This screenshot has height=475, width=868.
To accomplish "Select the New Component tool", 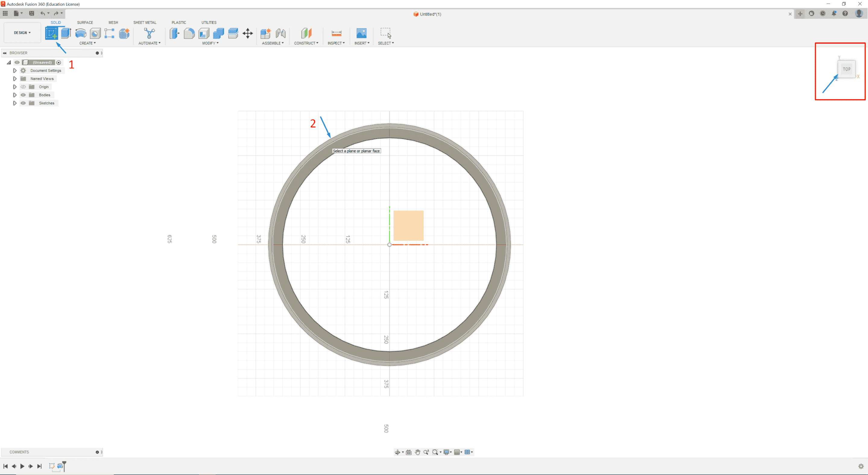I will 266,33.
